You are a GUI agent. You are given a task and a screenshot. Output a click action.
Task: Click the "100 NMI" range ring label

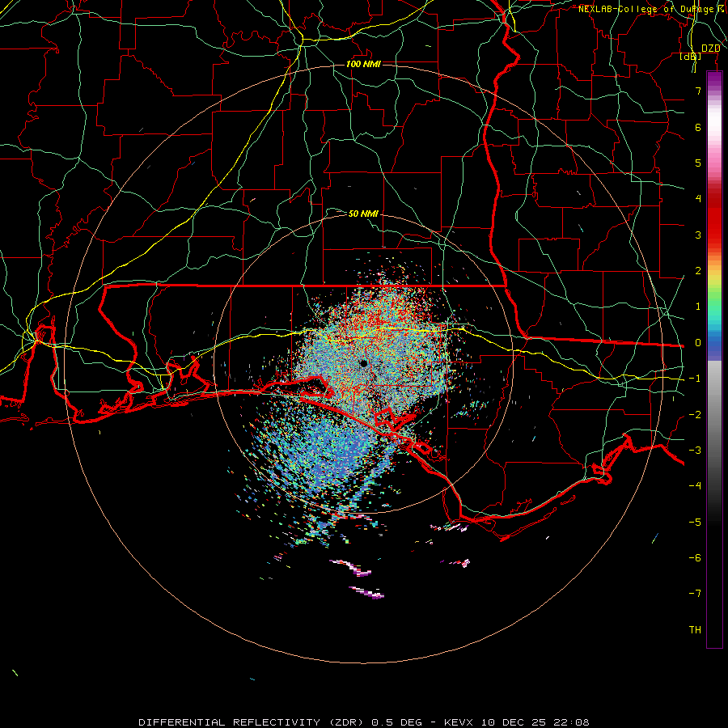click(363, 64)
